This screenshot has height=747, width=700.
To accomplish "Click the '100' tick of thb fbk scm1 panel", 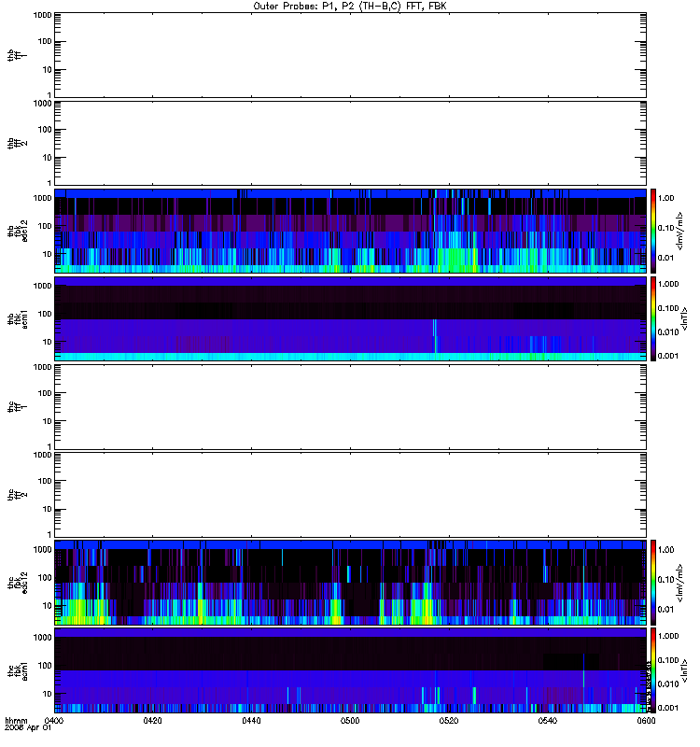I will (x=45, y=314).
